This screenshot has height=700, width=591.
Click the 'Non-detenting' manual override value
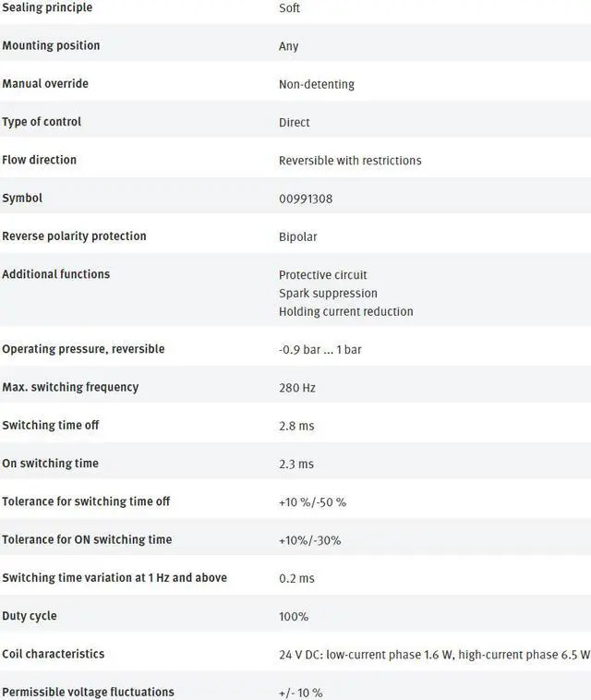[x=316, y=84]
